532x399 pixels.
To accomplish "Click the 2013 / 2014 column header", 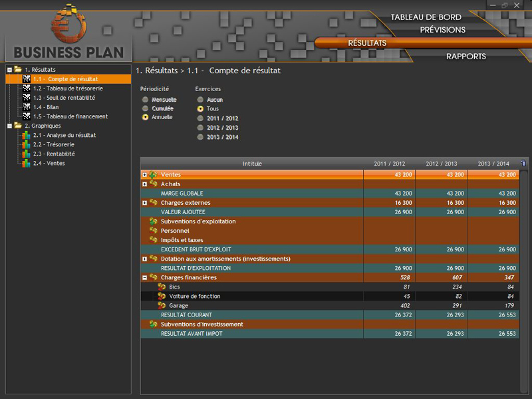I will coord(493,164).
